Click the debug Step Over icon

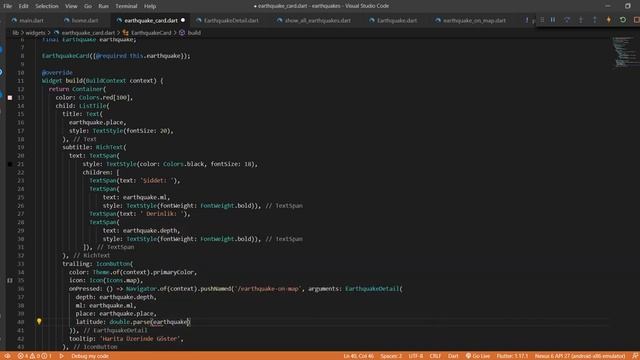pos(567,20)
